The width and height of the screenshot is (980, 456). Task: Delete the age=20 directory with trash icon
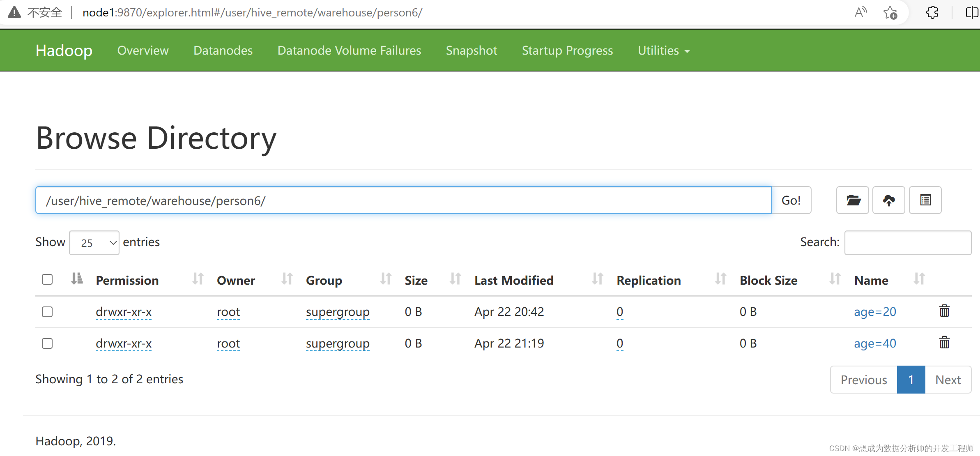click(x=944, y=311)
